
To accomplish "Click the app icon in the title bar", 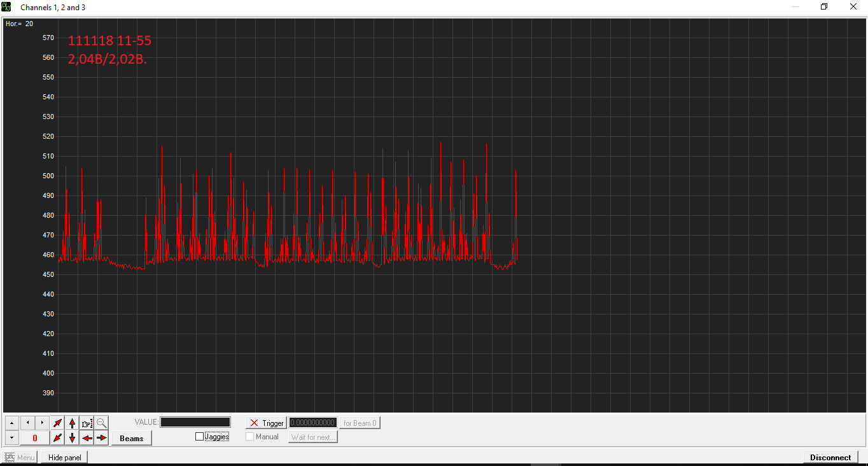I will (7, 7).
